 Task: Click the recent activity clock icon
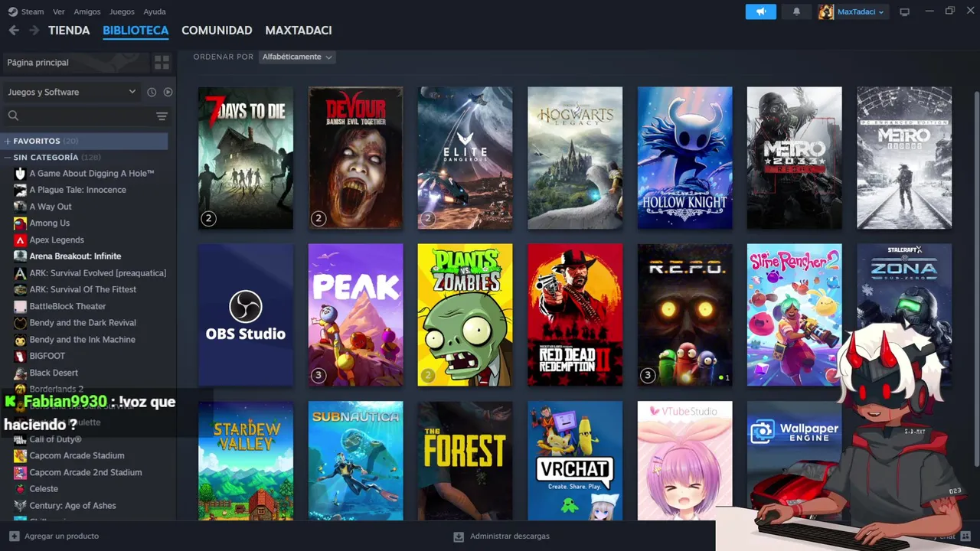(152, 92)
